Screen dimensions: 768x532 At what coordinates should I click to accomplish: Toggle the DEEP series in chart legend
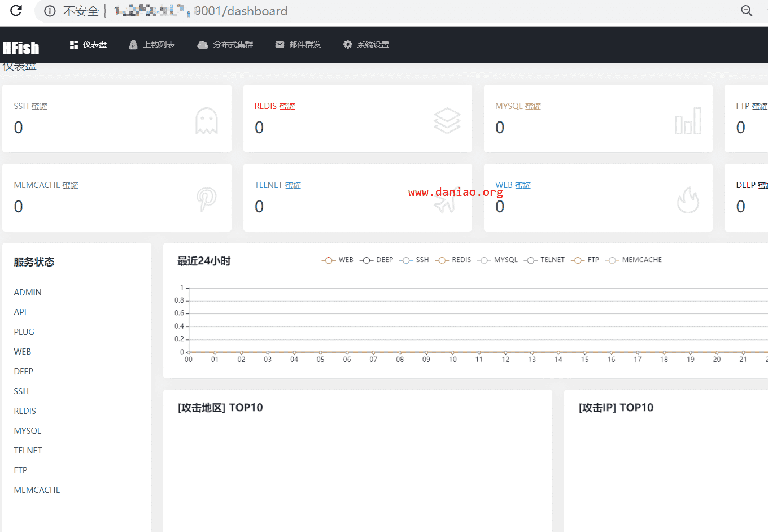(x=376, y=260)
